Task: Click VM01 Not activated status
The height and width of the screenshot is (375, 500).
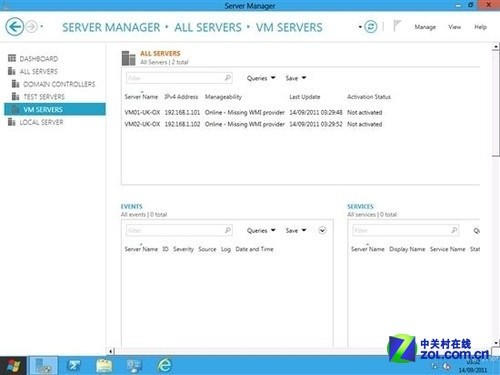Action: coord(365,112)
